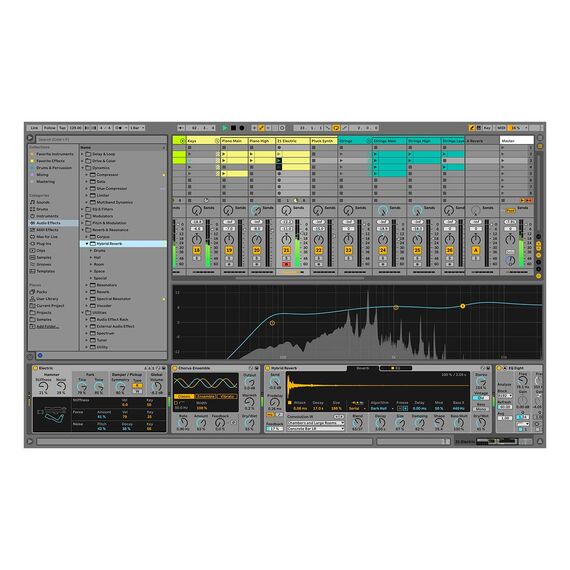Select Classic mode in Chorus-Ensemble
Image resolution: width=570 pixels, height=570 pixels.
(x=184, y=397)
